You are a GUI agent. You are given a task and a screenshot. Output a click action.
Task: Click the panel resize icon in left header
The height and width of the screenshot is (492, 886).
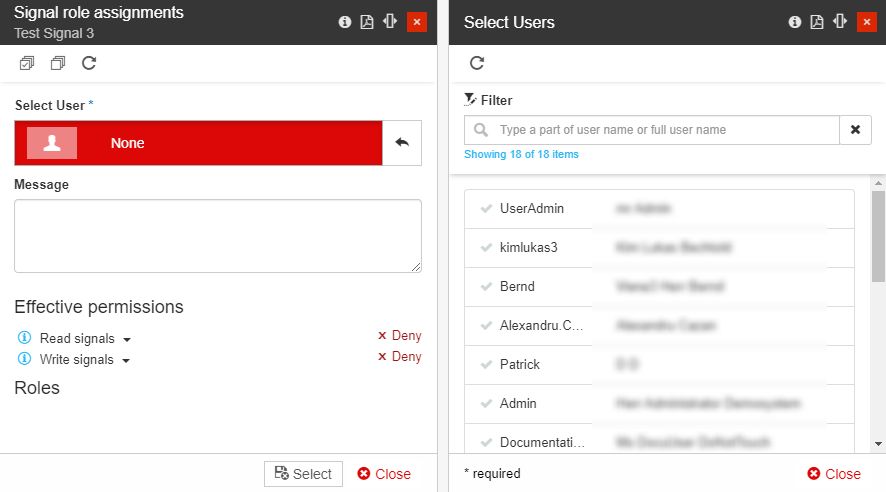[x=390, y=22]
